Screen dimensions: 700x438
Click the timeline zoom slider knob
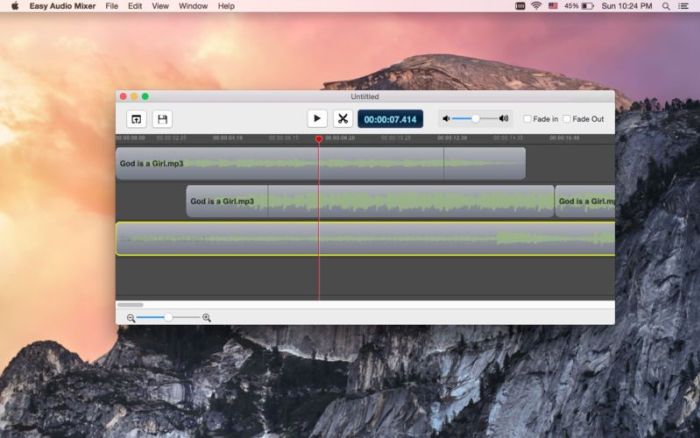[168, 317]
